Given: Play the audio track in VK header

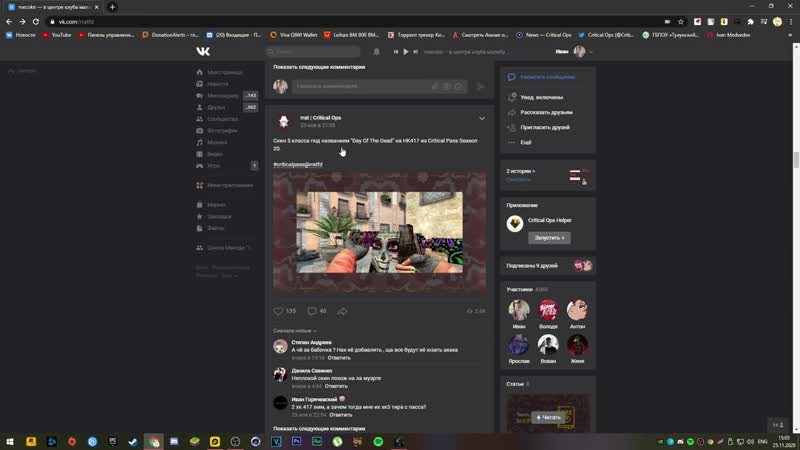Looking at the screenshot, I should (x=406, y=52).
